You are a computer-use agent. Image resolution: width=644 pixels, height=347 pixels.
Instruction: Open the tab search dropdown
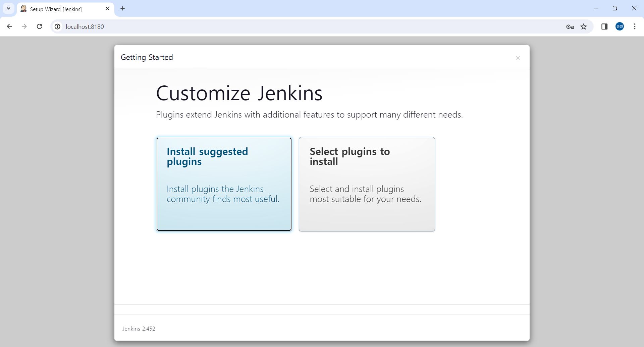(8, 9)
